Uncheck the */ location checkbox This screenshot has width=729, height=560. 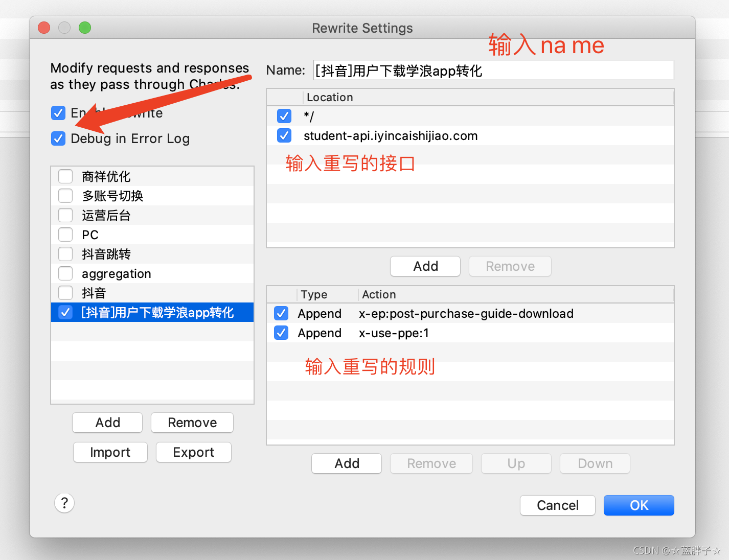(284, 116)
